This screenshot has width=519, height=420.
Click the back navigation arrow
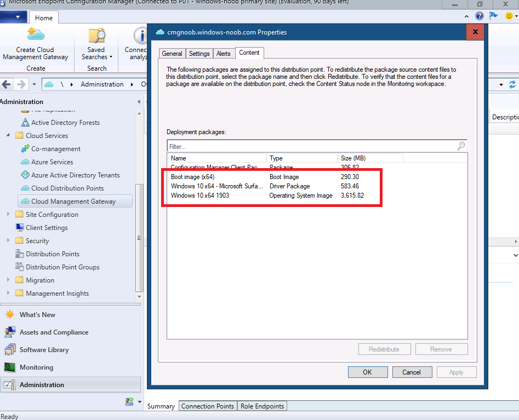[x=6, y=84]
